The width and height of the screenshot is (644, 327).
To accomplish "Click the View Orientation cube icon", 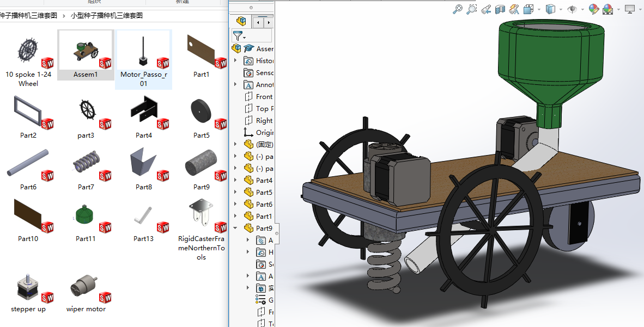I will tap(528, 9).
